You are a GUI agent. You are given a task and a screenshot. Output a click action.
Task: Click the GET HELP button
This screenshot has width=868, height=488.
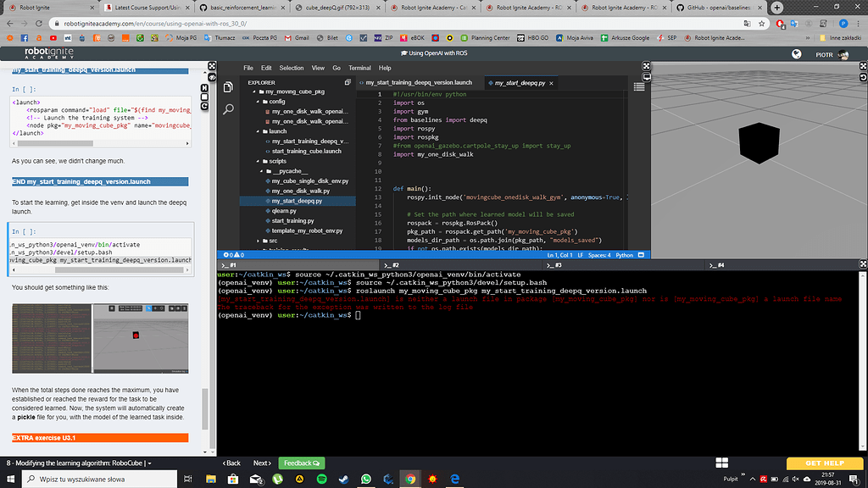(x=824, y=463)
